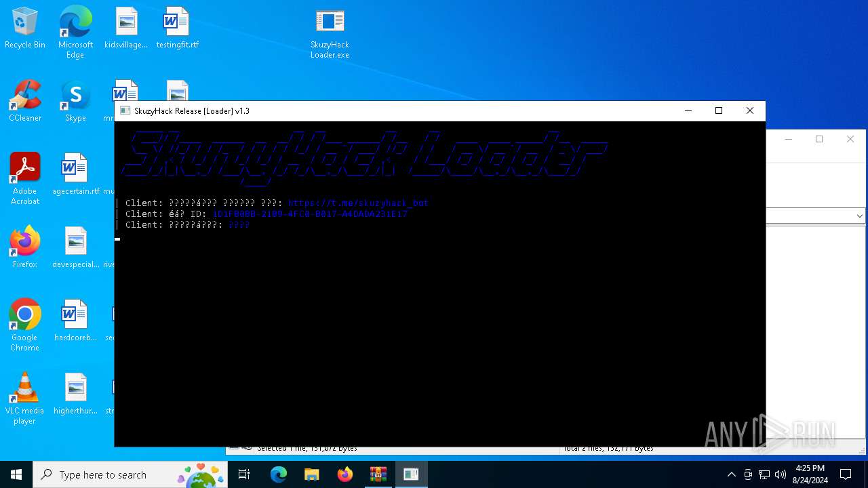Switch to WinRAR in the taskbar
The width and height of the screenshot is (868, 488).
click(378, 474)
